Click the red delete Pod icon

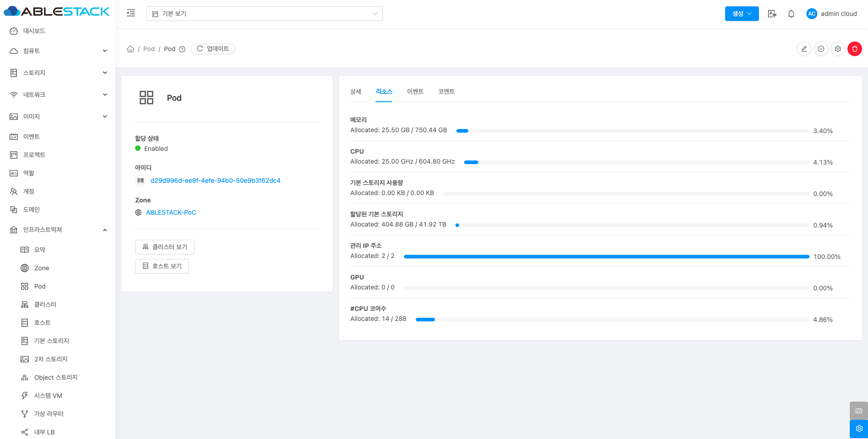(x=854, y=49)
